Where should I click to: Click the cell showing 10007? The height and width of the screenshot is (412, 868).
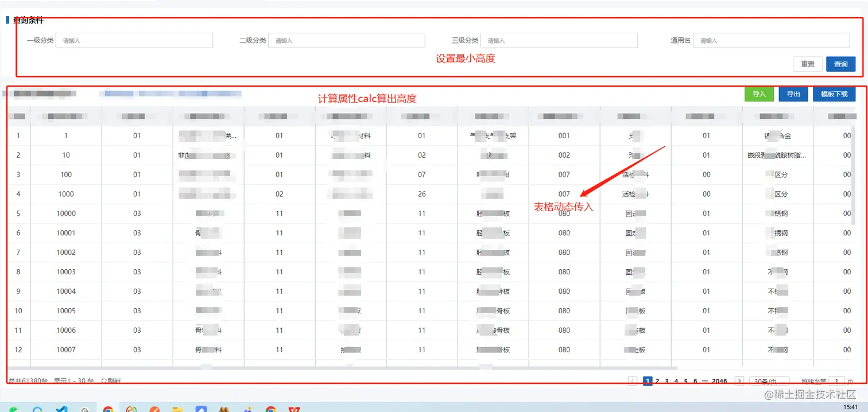pos(66,350)
